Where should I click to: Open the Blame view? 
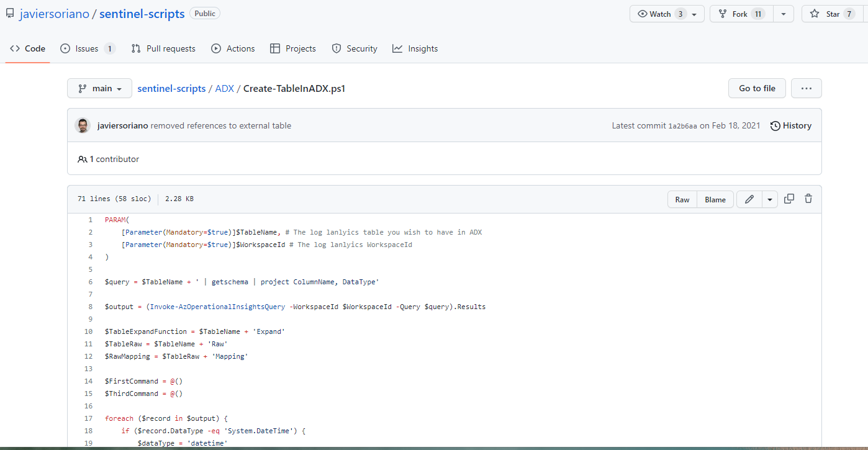click(x=715, y=199)
